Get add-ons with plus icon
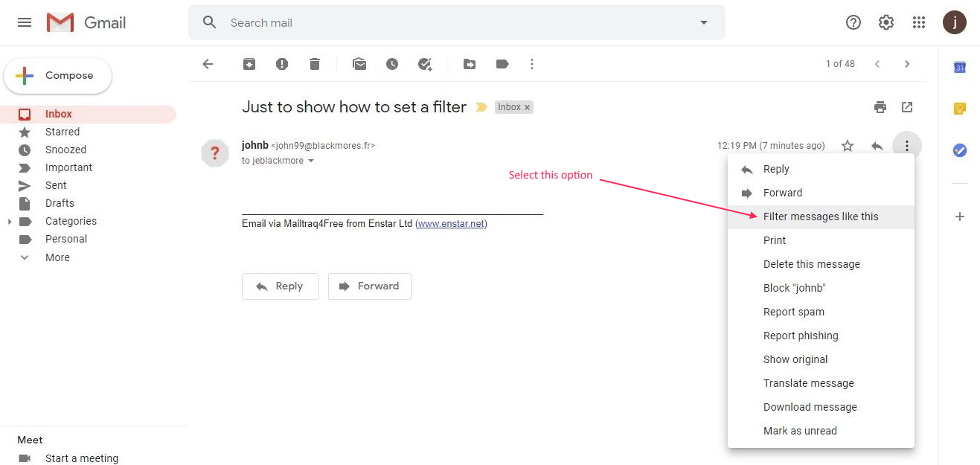This screenshot has height=465, width=980. [960, 217]
